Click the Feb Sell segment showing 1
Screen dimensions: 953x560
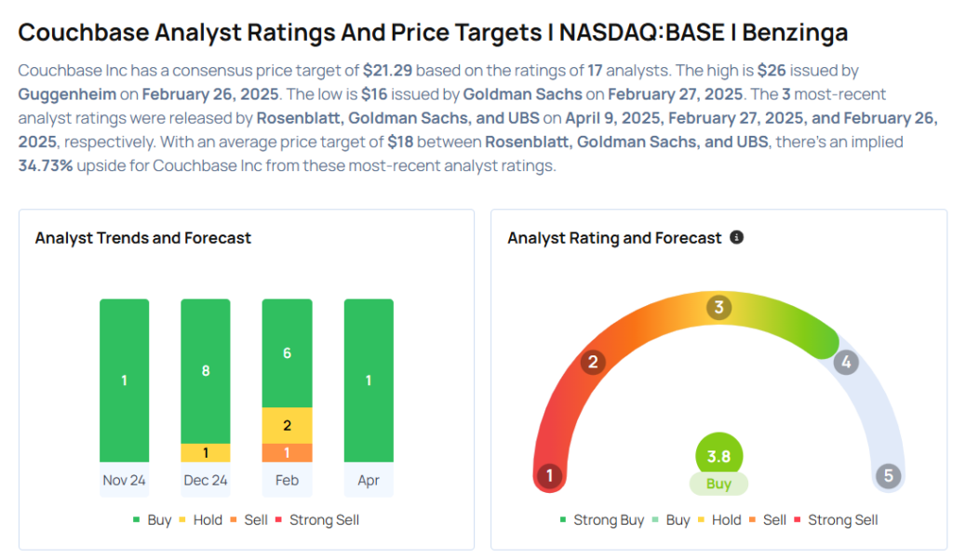288,453
